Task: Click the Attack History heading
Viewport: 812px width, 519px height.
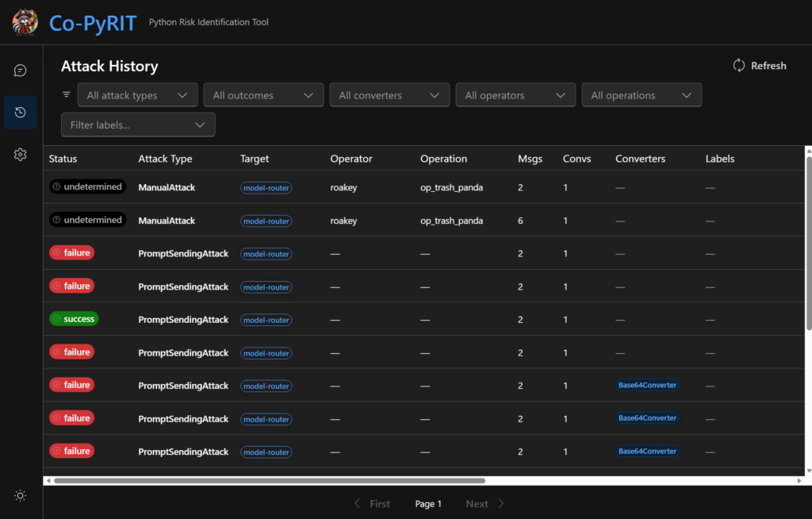Action: click(109, 67)
